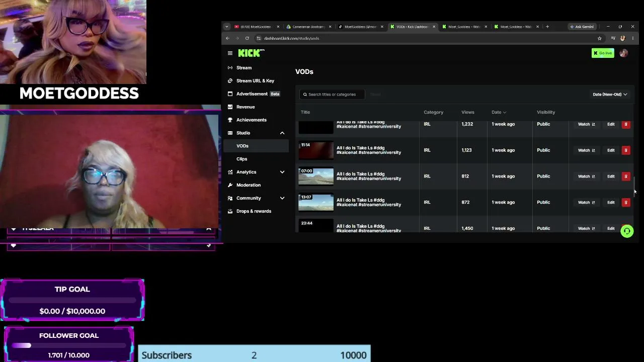Delete the VOD with 1,232 views
Viewport: 644px width, 362px height.
click(626, 124)
